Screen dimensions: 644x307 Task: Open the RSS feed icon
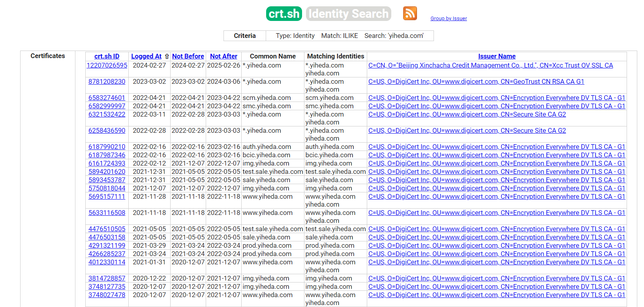click(x=410, y=13)
